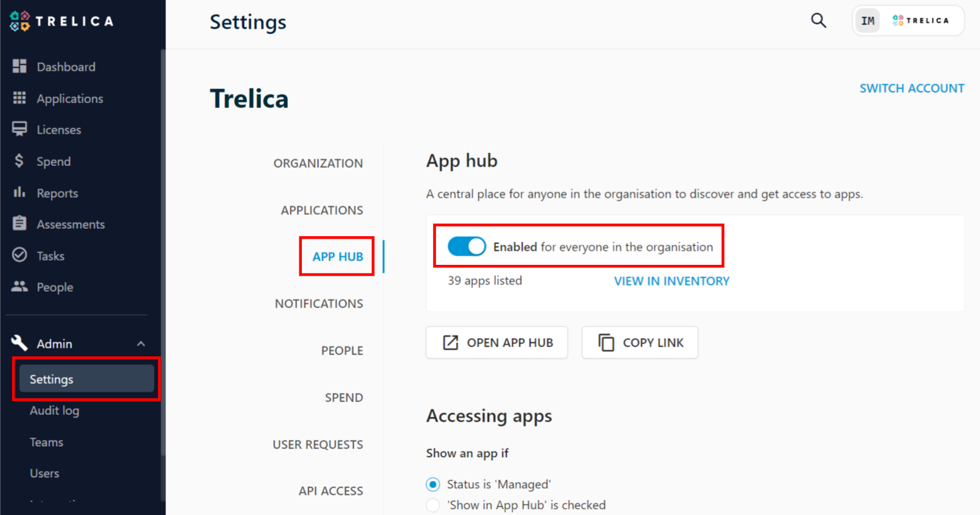Switch to the Notifications settings tab
This screenshot has height=515, width=980.
point(319,303)
